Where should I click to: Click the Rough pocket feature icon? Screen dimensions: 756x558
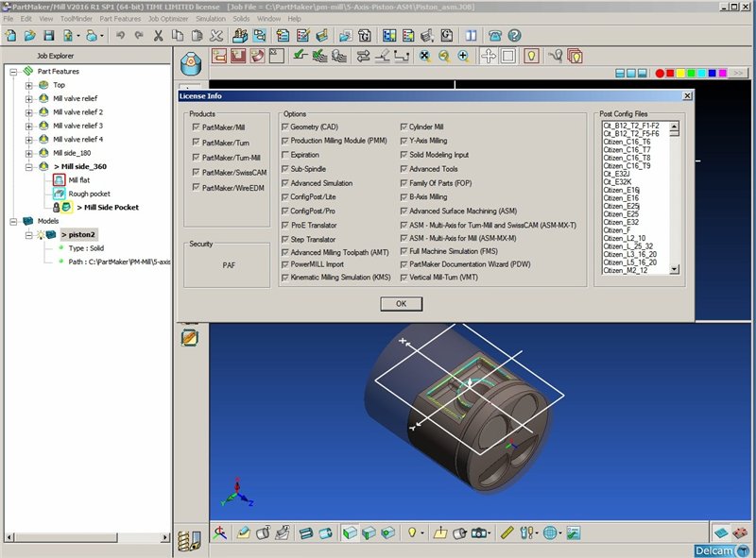coord(59,194)
